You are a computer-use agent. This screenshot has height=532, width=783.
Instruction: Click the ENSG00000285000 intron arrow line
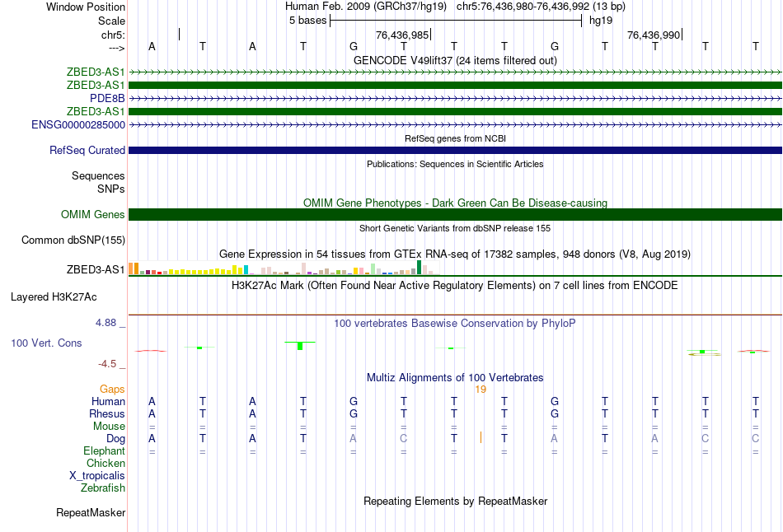pyautogui.click(x=455, y=125)
